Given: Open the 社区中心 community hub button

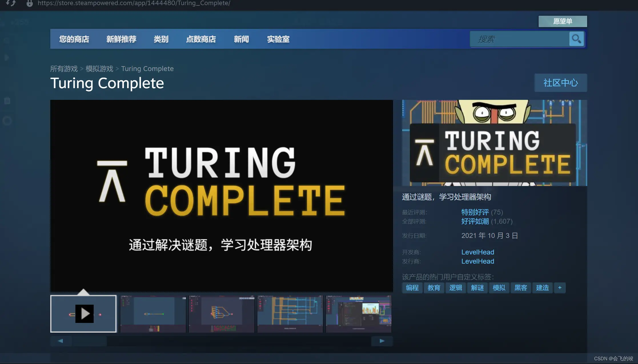Looking at the screenshot, I should click(561, 83).
